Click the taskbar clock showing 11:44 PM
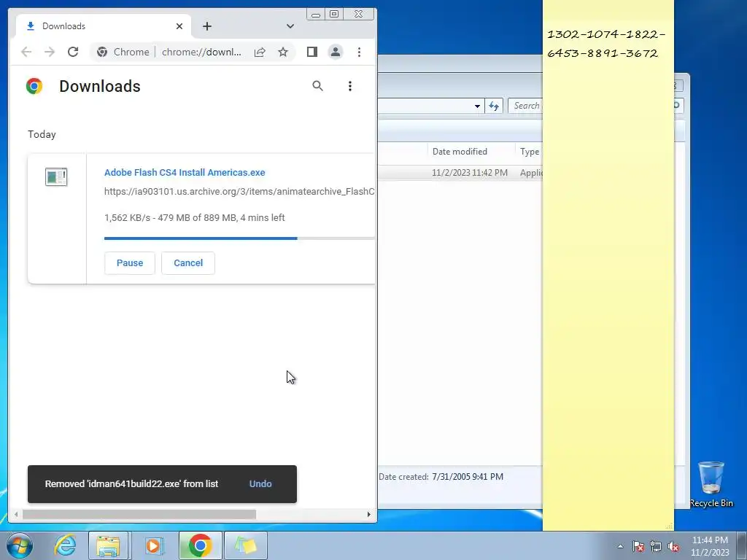The width and height of the screenshot is (747, 560). click(x=710, y=546)
